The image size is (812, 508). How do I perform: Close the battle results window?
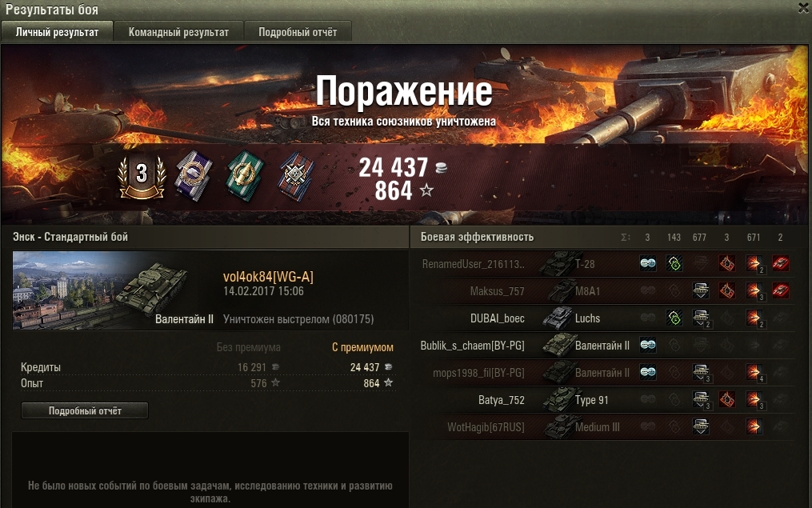[x=804, y=7]
